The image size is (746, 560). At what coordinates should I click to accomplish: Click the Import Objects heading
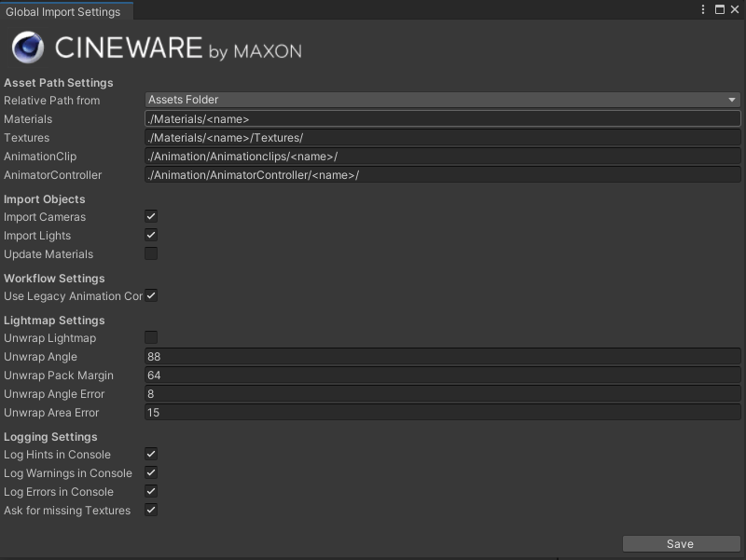tap(44, 199)
